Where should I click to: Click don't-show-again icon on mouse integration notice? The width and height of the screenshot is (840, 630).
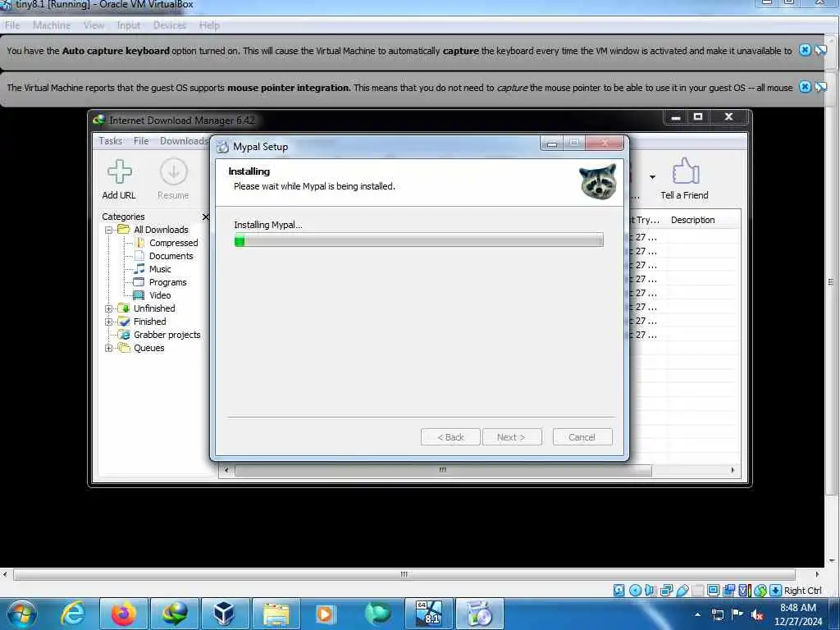[x=820, y=87]
